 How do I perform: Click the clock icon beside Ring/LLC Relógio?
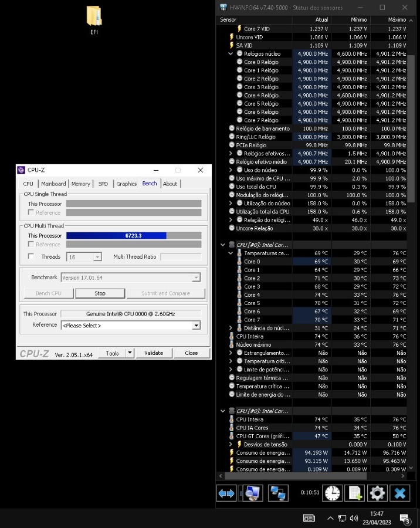(x=232, y=137)
